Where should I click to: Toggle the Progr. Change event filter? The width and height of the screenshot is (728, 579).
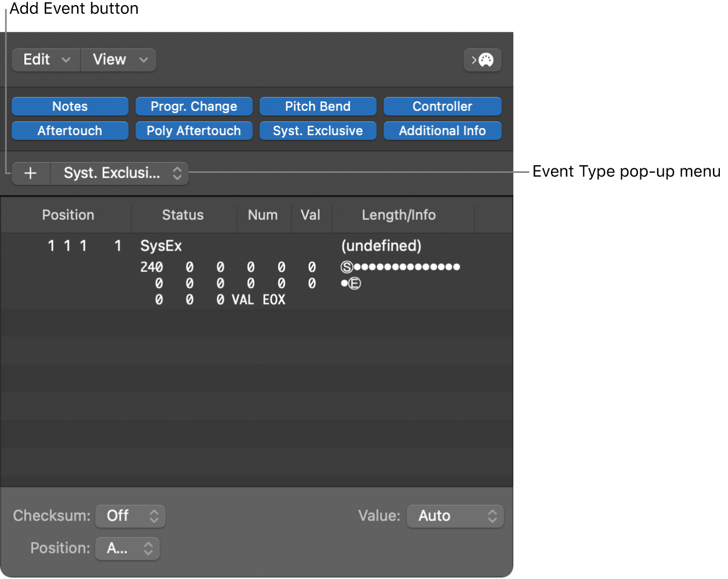click(194, 106)
